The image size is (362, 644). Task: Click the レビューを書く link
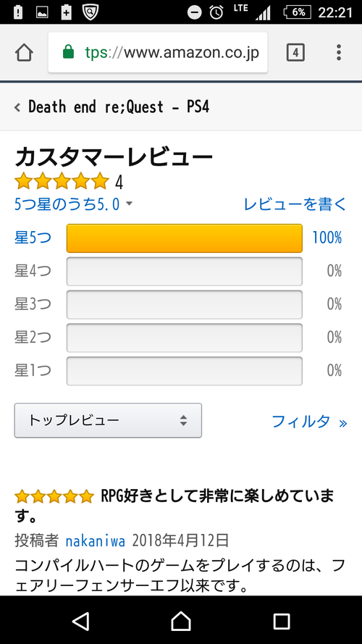pyautogui.click(x=295, y=204)
